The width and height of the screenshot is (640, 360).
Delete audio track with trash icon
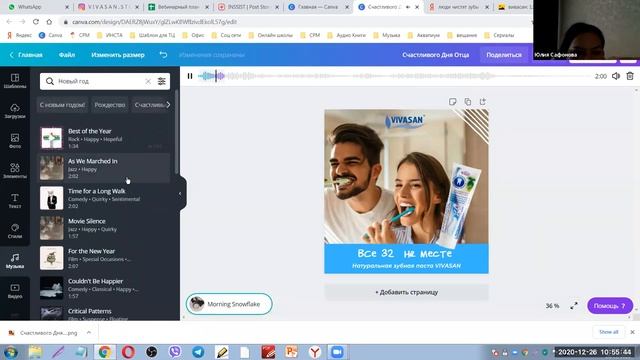tap(630, 76)
